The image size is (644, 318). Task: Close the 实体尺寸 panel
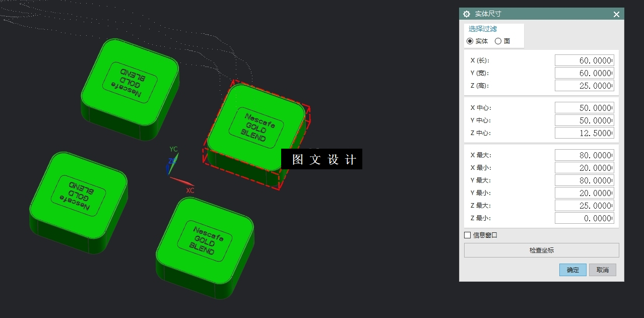(616, 14)
